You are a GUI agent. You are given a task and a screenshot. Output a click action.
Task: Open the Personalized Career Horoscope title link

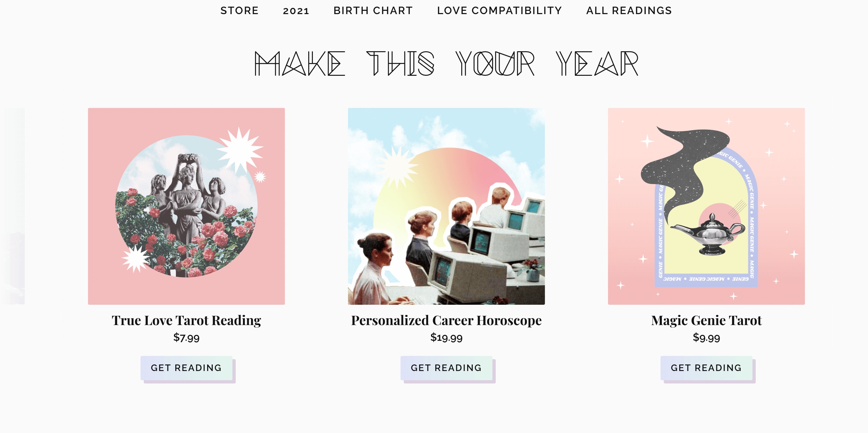coord(446,320)
